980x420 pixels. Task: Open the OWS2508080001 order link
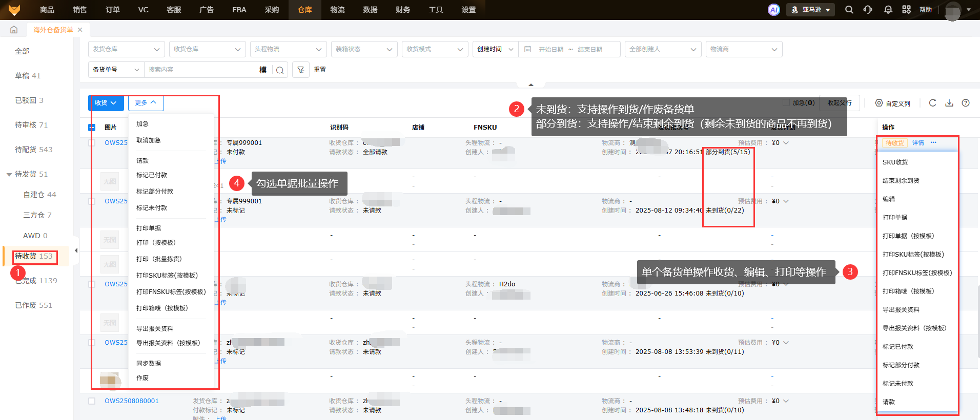[x=132, y=401]
